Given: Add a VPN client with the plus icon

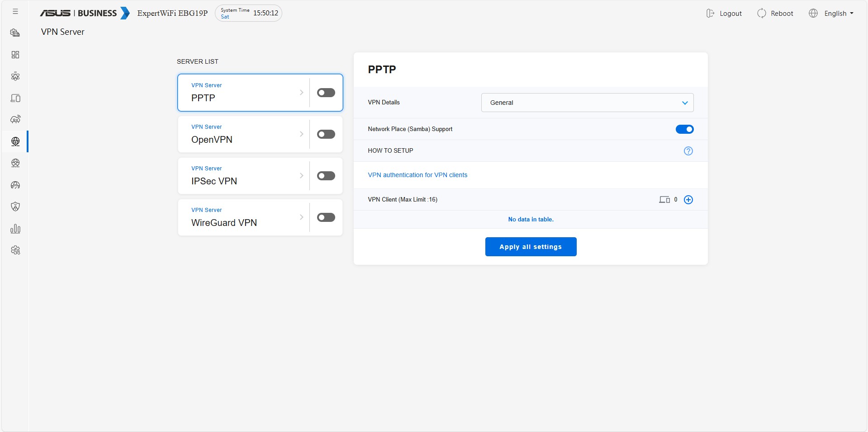Looking at the screenshot, I should click(x=688, y=200).
